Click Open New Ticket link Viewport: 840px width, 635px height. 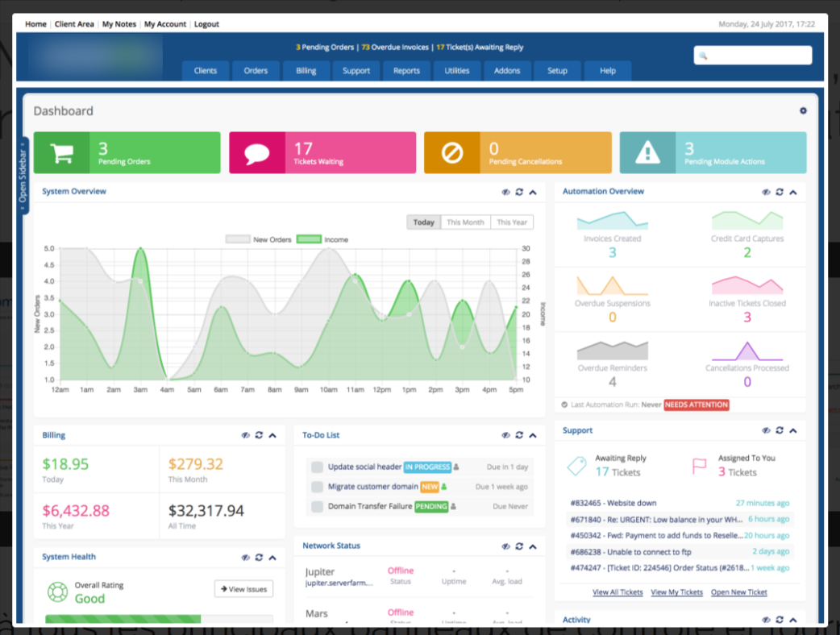click(739, 592)
